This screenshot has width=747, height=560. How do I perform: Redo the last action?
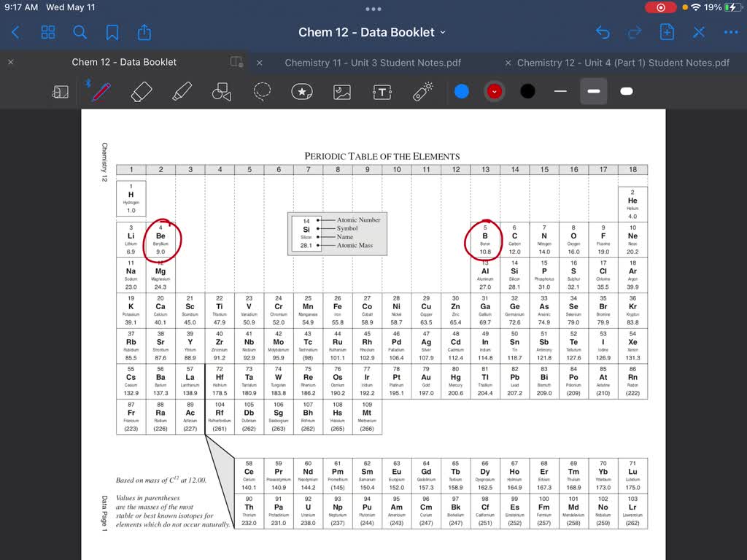click(x=635, y=32)
